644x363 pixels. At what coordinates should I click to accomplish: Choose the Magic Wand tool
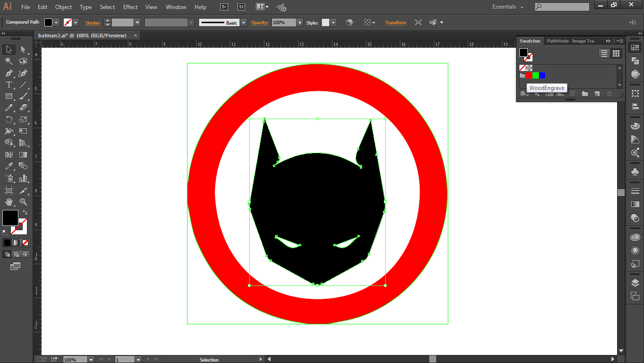pyautogui.click(x=9, y=61)
